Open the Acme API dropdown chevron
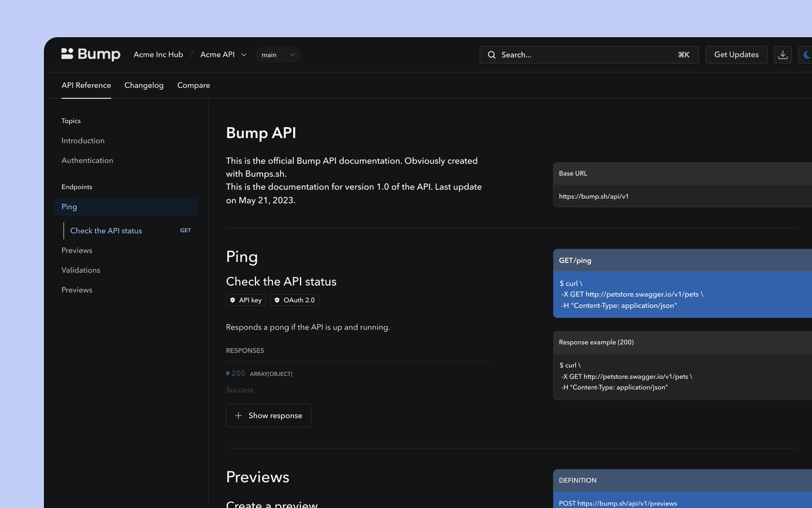 244,55
